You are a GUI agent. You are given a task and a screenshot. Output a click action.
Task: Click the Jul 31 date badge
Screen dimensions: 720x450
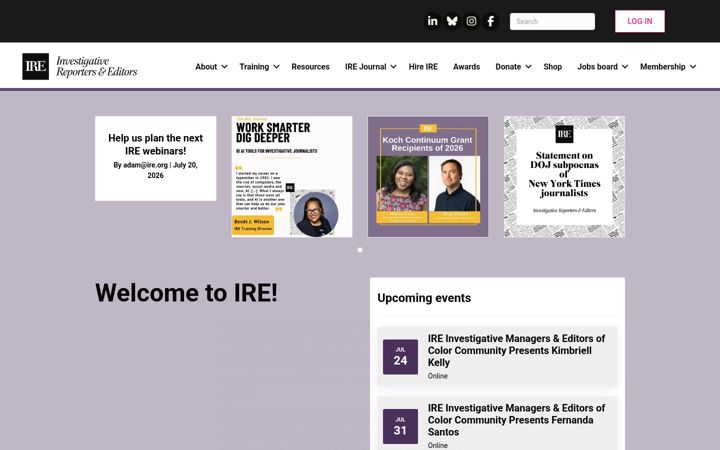click(x=400, y=426)
